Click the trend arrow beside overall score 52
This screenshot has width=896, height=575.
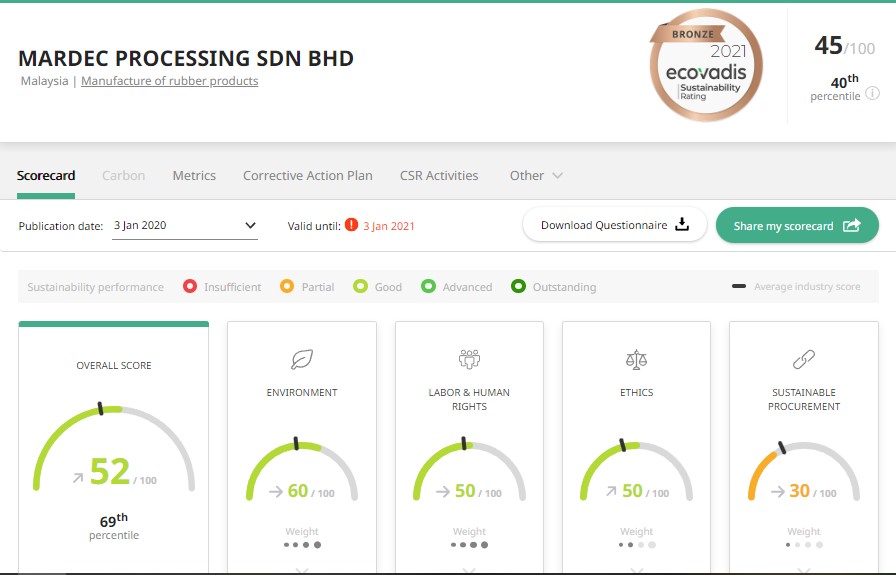click(x=78, y=478)
